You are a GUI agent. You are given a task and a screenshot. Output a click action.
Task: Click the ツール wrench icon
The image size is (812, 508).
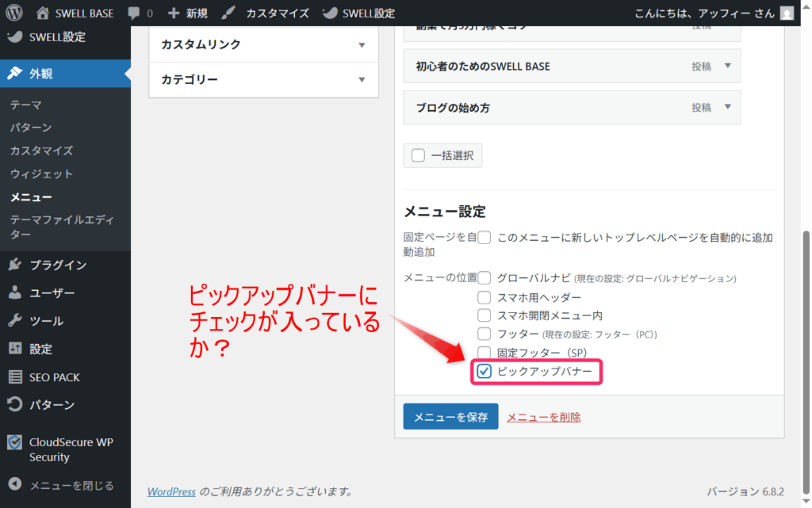[x=14, y=321]
